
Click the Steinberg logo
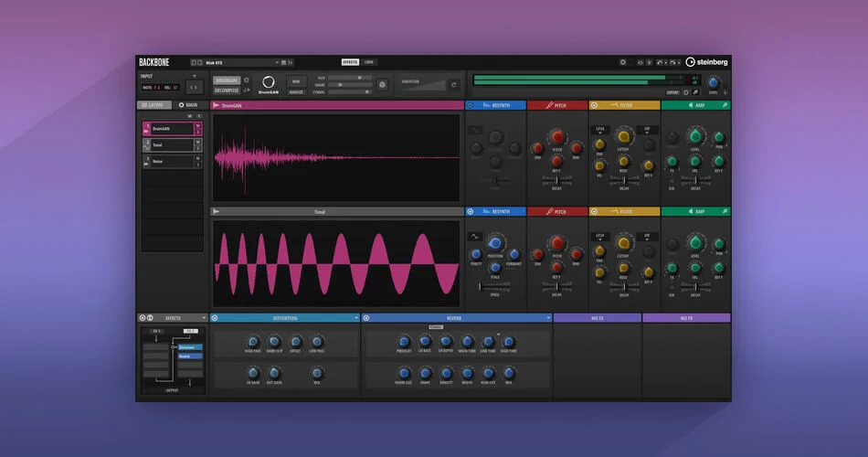pos(707,62)
